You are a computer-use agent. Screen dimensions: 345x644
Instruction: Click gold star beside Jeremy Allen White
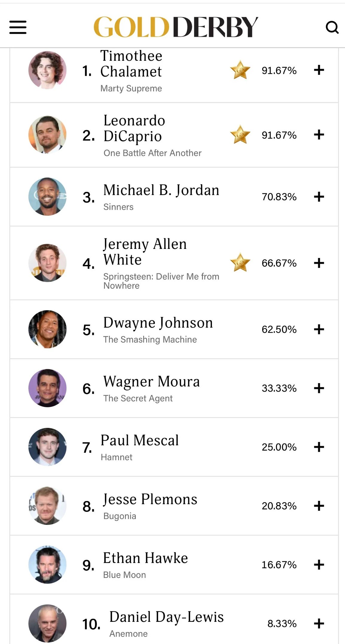pyautogui.click(x=240, y=263)
